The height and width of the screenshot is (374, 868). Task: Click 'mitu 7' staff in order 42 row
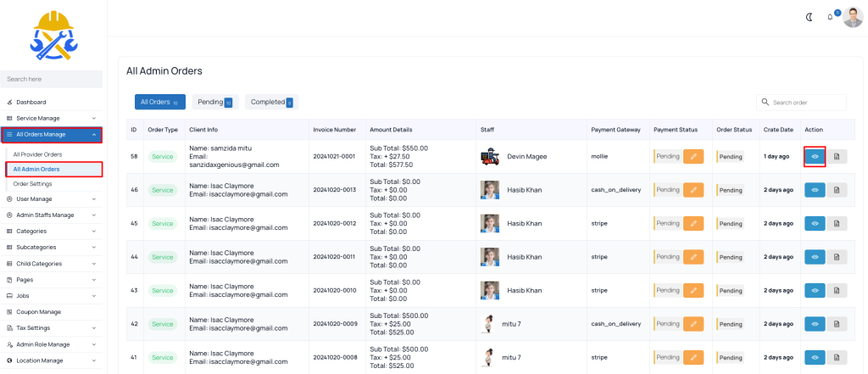[x=511, y=324]
